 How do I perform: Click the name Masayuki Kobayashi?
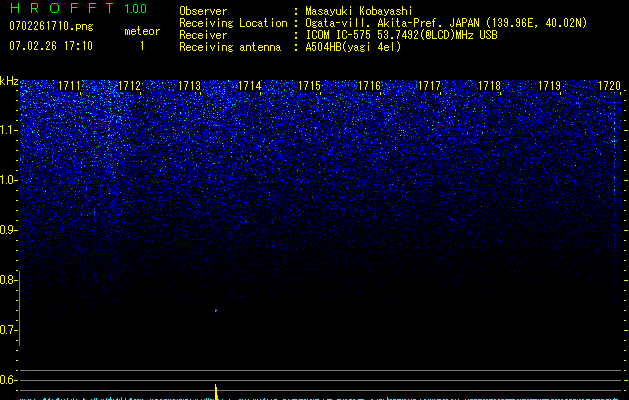[359, 11]
